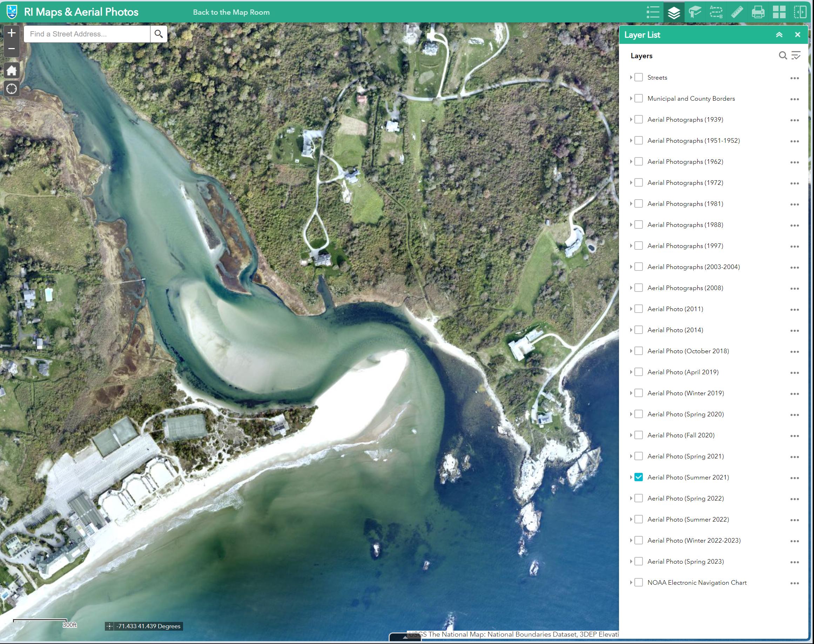Expand the Aerial Photo (2014) layer
The height and width of the screenshot is (644, 814).
tap(631, 330)
